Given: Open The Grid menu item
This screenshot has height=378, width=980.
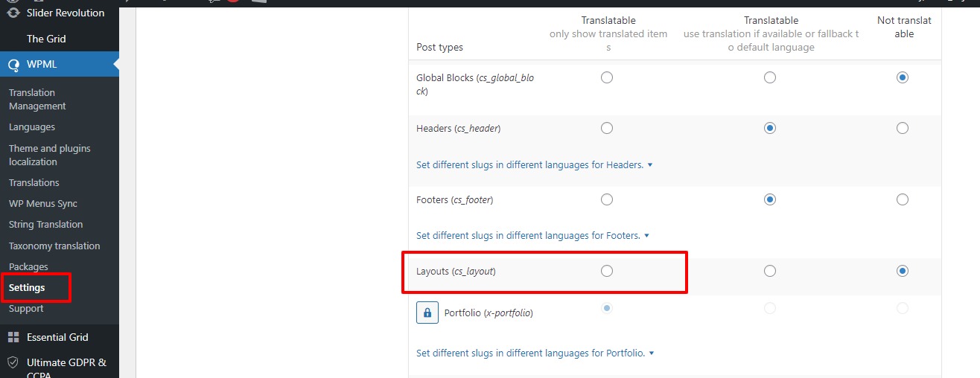Looking at the screenshot, I should click(x=46, y=39).
